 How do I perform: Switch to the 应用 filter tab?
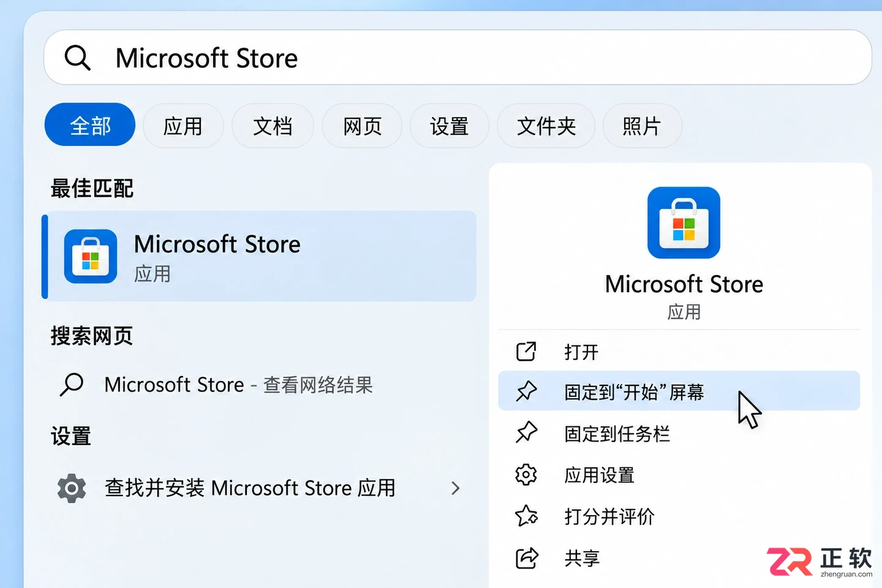point(183,126)
